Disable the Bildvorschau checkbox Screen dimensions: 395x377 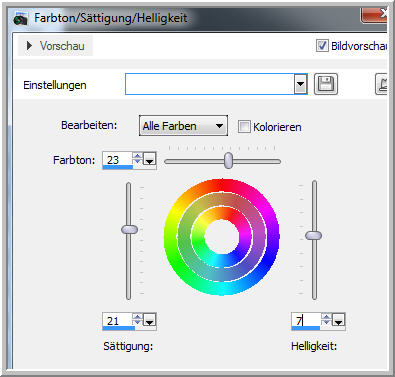[322, 46]
